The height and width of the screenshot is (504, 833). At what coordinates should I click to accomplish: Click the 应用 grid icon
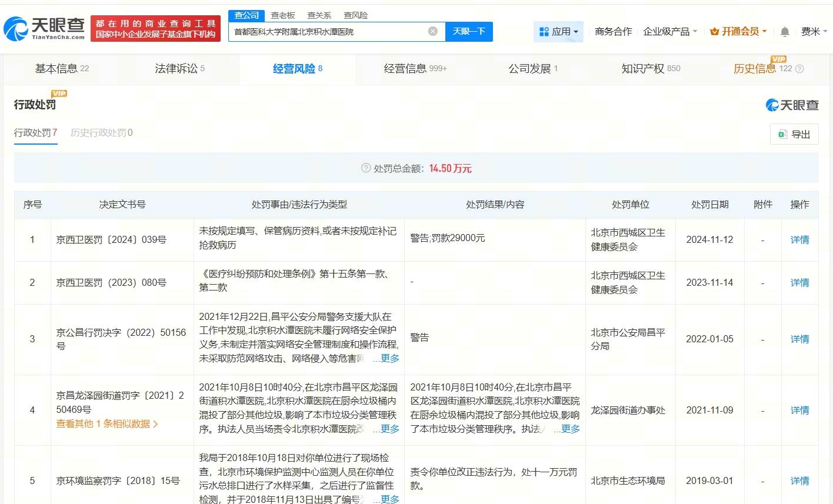pyautogui.click(x=544, y=32)
